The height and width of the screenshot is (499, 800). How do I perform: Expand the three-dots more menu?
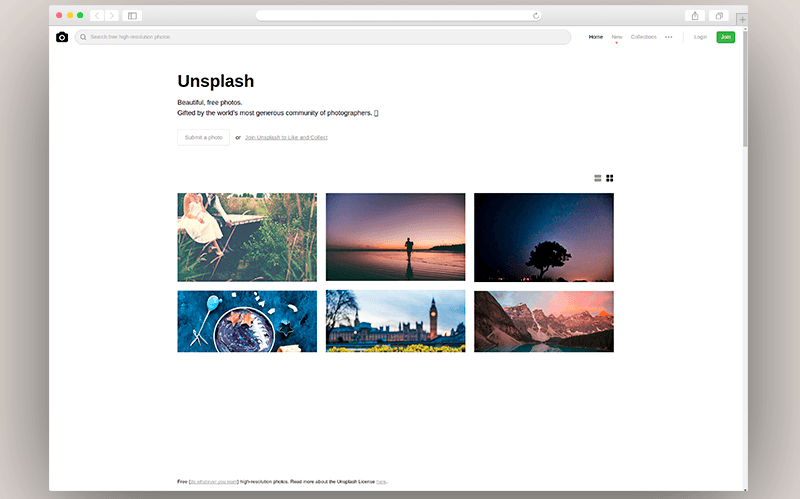[668, 37]
